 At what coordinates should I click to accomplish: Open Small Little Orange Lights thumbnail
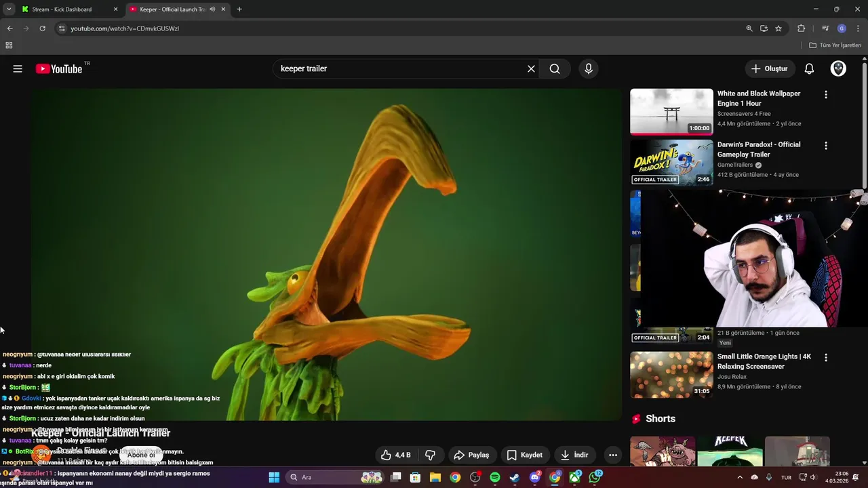(671, 375)
